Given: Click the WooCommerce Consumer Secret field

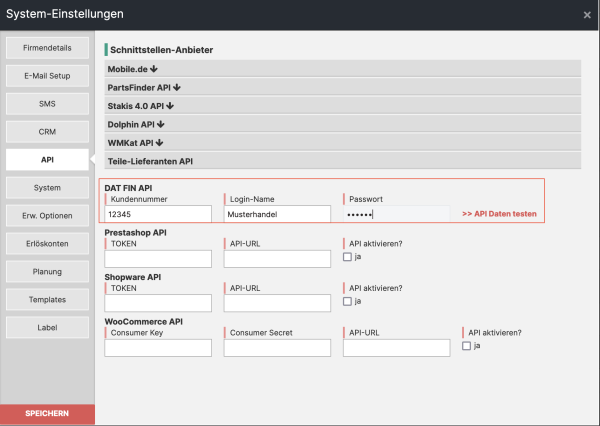Looking at the screenshot, I should [x=277, y=348].
